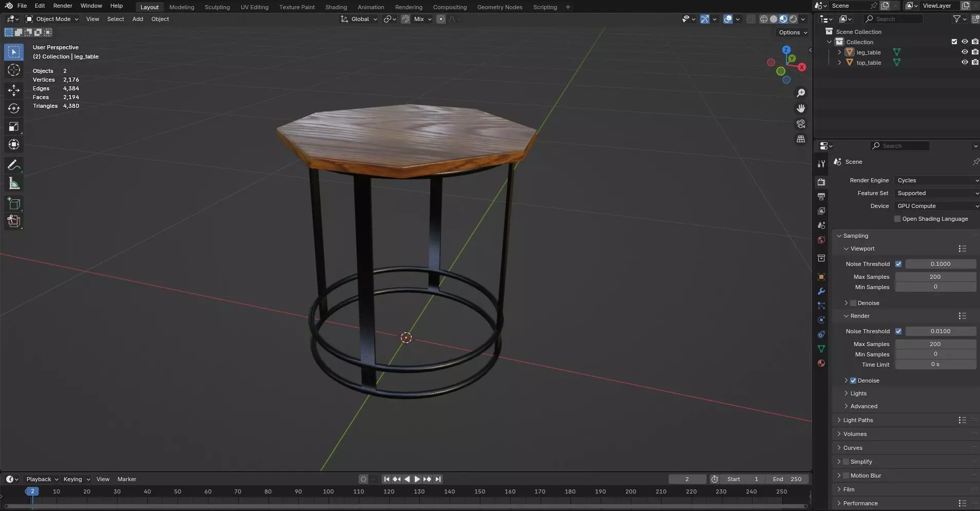Toggle proportional editing icon

[441, 19]
